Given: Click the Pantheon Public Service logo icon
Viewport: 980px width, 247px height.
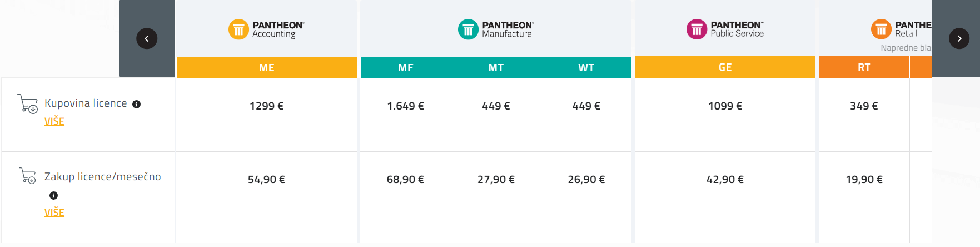Looking at the screenshot, I should (x=697, y=29).
